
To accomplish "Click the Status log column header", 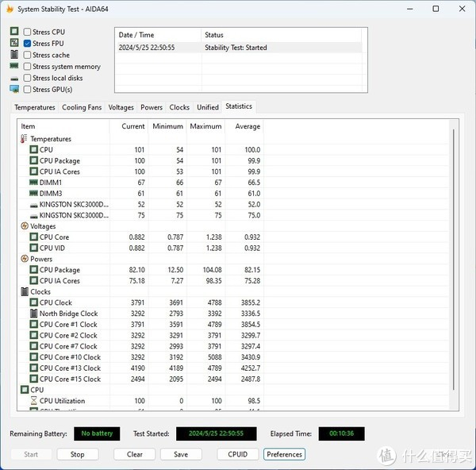I will (x=281, y=35).
